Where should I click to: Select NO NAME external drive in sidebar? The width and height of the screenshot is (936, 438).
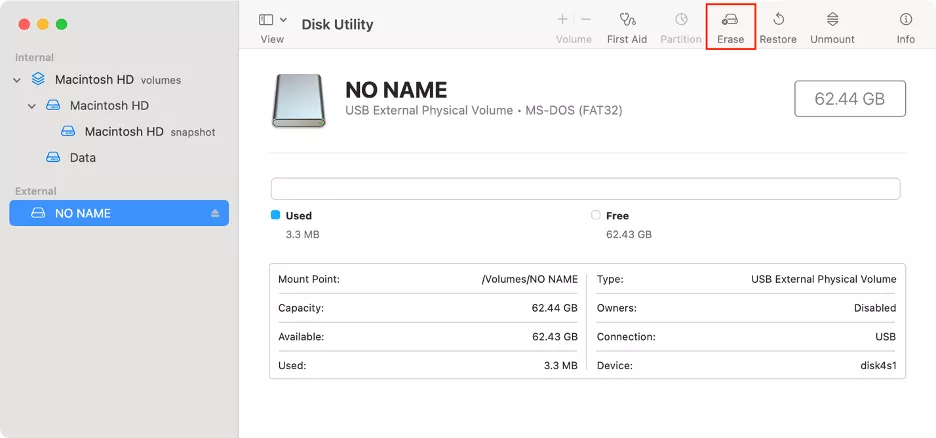(119, 213)
